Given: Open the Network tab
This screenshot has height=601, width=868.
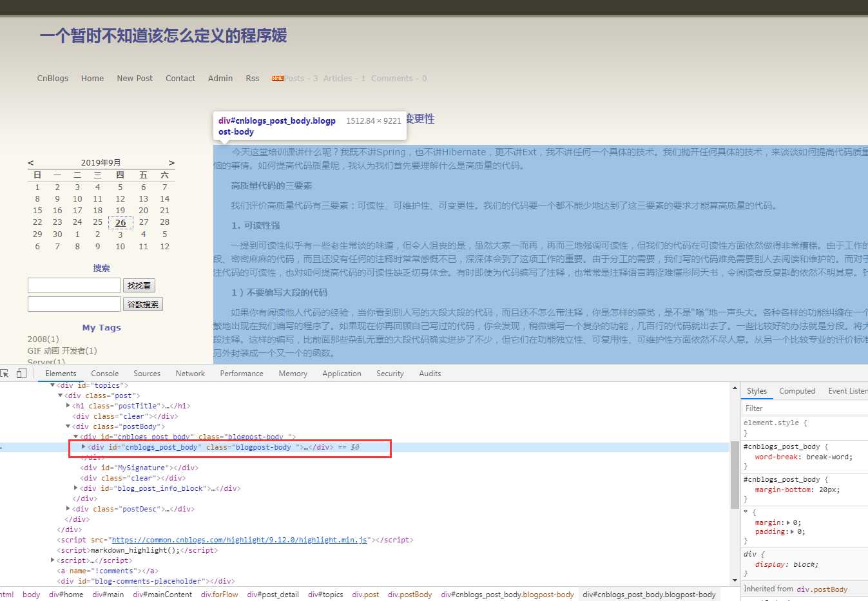Looking at the screenshot, I should (x=190, y=374).
